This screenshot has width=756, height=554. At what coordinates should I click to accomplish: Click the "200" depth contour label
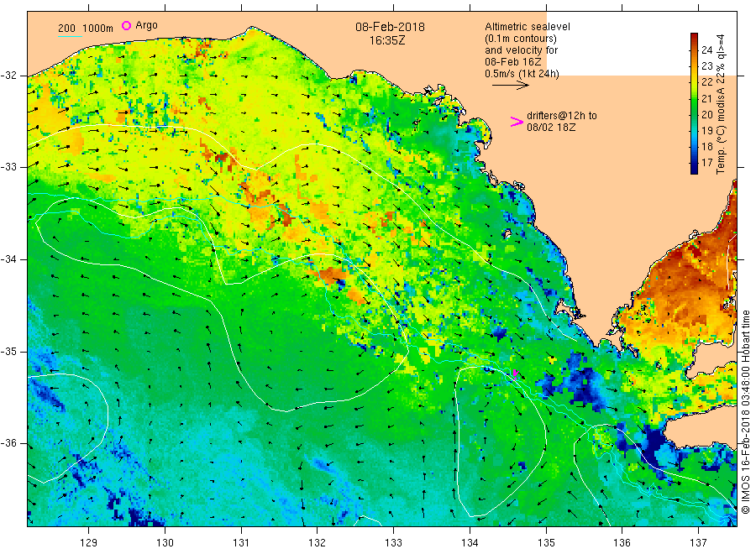click(66, 28)
